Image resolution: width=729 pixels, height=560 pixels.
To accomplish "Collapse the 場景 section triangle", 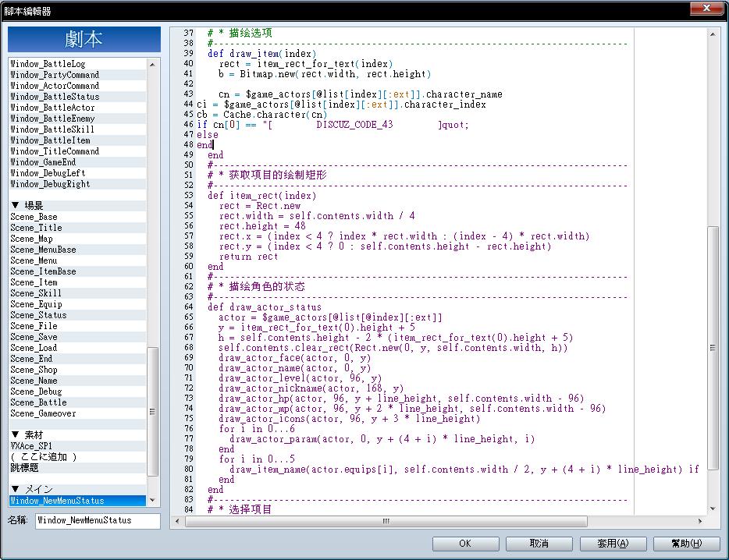I will (x=16, y=205).
